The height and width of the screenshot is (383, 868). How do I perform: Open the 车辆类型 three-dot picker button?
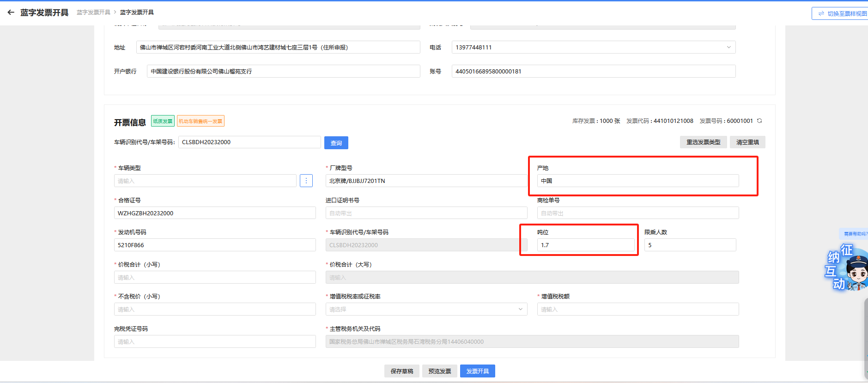click(306, 181)
